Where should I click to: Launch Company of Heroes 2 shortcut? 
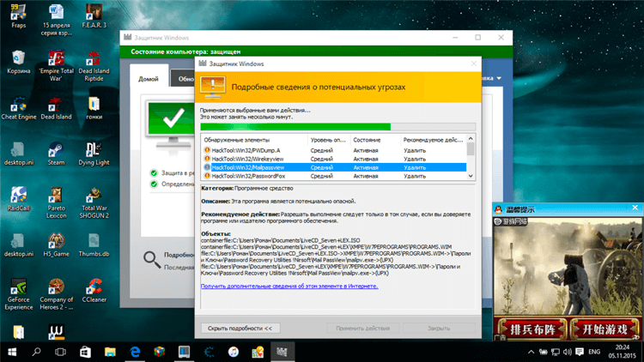pos(57,294)
